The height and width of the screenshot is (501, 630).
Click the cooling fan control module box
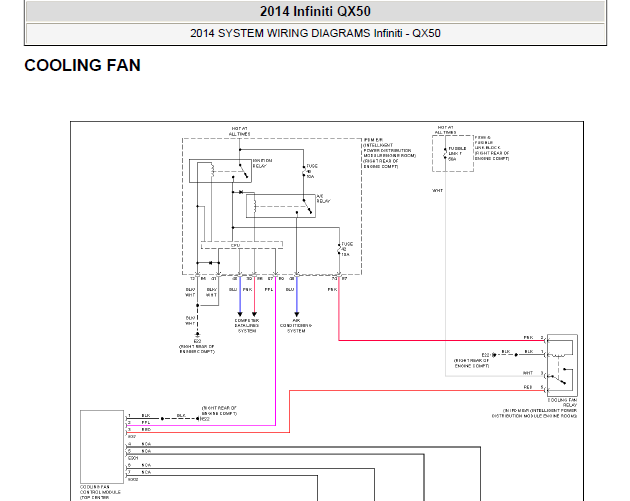[102, 447]
